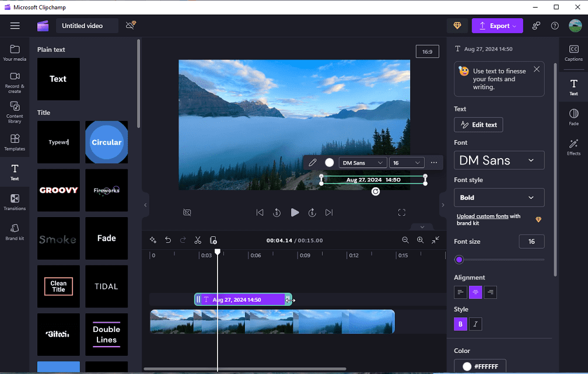Toggle italic style button

coord(475,324)
